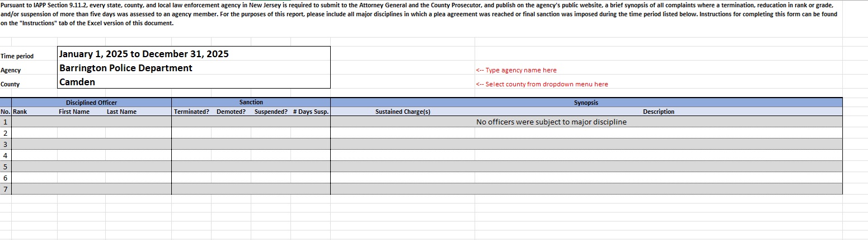
Task: Click the Rank column header
Action: click(20, 112)
